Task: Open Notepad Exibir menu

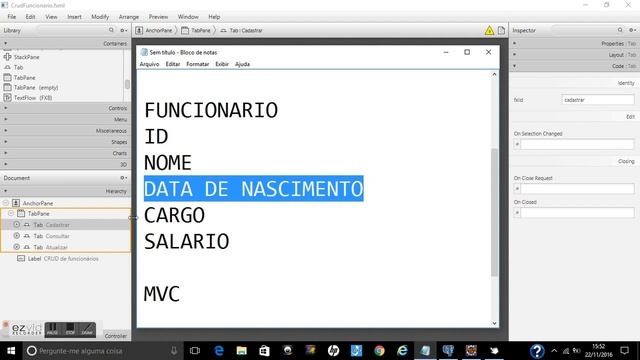Action: tap(222, 64)
